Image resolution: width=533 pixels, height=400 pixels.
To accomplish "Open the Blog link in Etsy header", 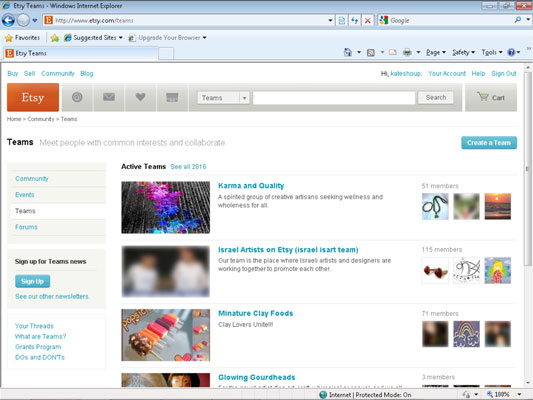I will tap(87, 73).
